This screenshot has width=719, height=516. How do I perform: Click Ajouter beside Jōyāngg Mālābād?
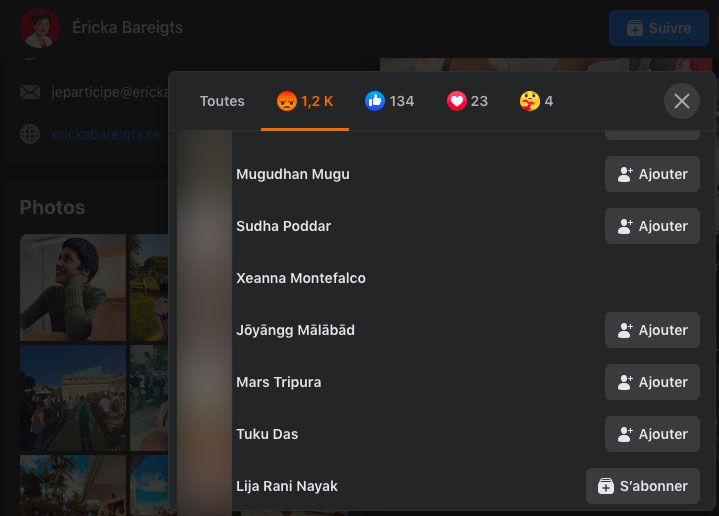coord(652,330)
